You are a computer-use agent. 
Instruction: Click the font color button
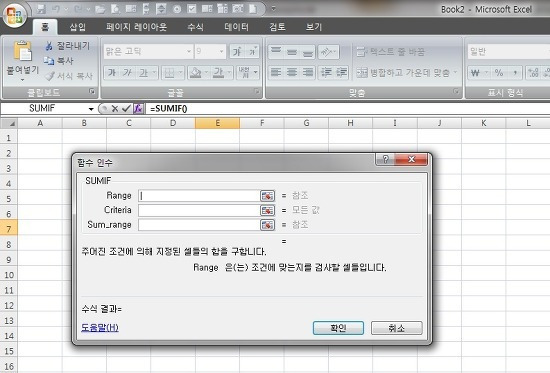click(219, 73)
